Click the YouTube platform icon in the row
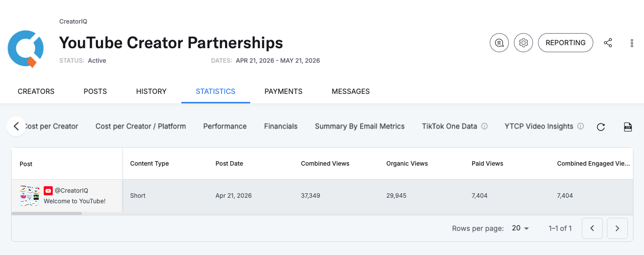 point(48,191)
